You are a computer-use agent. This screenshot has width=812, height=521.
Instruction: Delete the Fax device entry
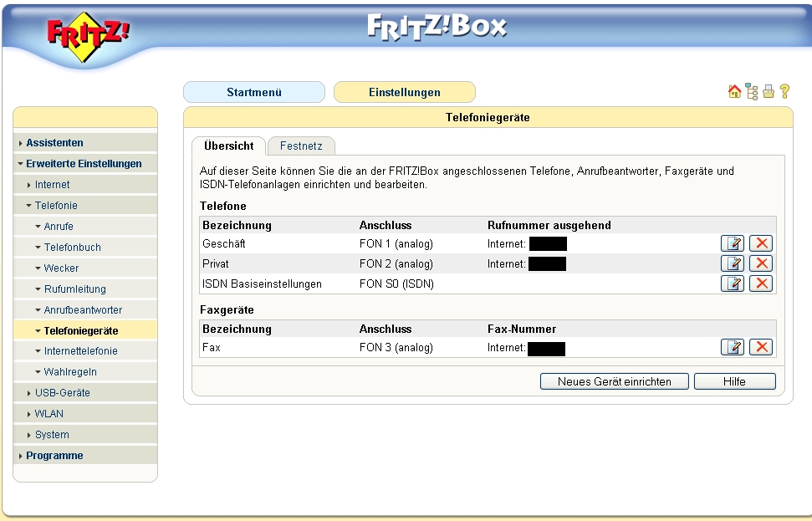click(x=761, y=347)
